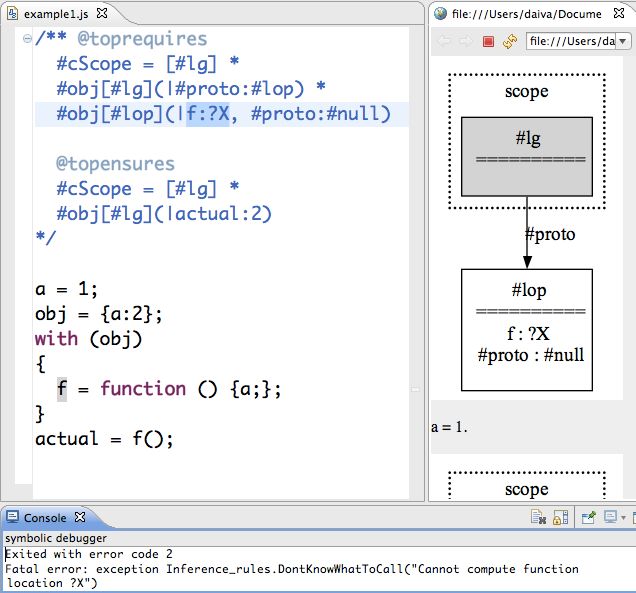The height and width of the screenshot is (593, 636).
Task: Click the 'location ?X")' console line
Action: (52, 583)
